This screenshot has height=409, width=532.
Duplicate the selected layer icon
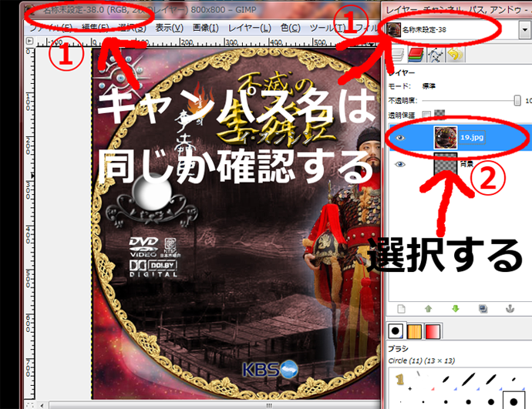point(483,309)
